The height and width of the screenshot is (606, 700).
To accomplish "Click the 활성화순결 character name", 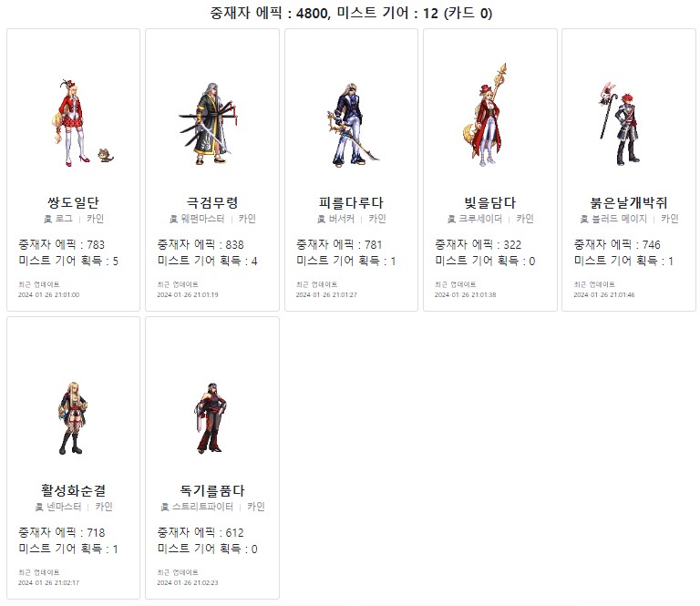I will (x=73, y=490).
